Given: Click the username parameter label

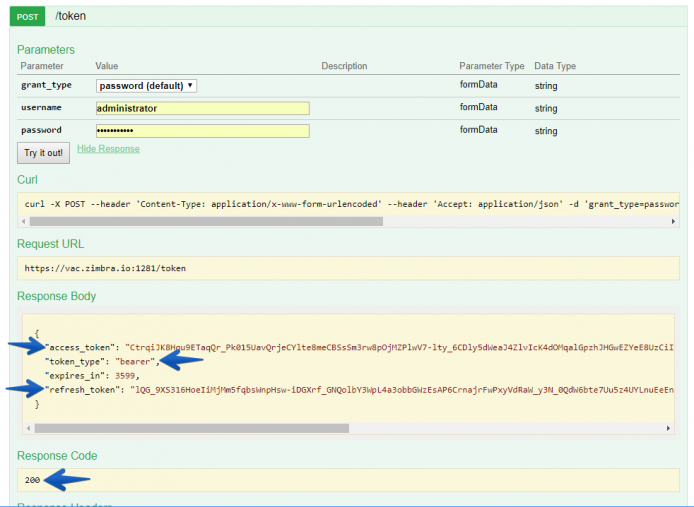Looking at the screenshot, I should click(x=41, y=108).
